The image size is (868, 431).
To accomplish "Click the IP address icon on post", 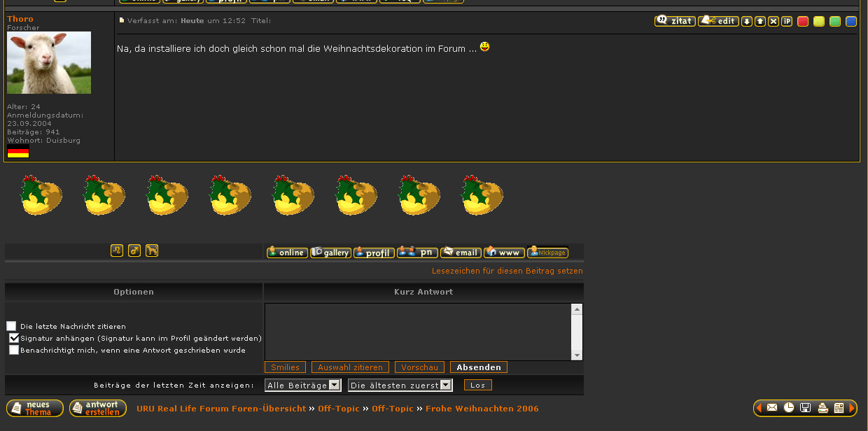I will coord(787,21).
